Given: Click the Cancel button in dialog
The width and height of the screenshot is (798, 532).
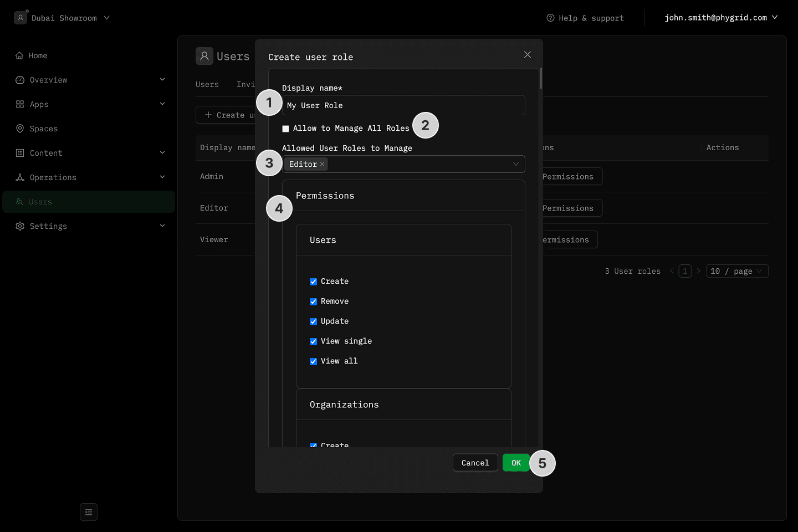Looking at the screenshot, I should pos(475,463).
